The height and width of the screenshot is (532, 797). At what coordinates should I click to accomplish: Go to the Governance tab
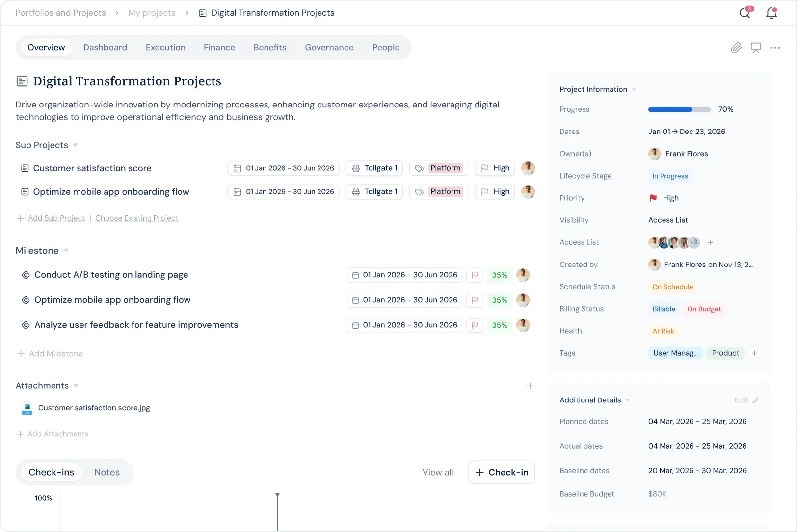click(329, 48)
